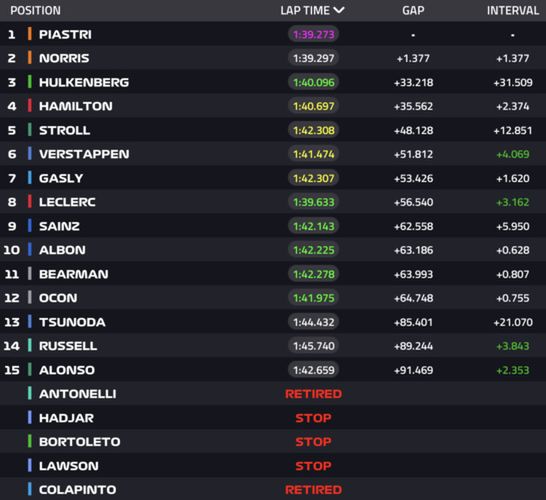Click Alonso's 1:42.659 lap time badge
Image resolution: width=546 pixels, height=500 pixels.
(313, 370)
